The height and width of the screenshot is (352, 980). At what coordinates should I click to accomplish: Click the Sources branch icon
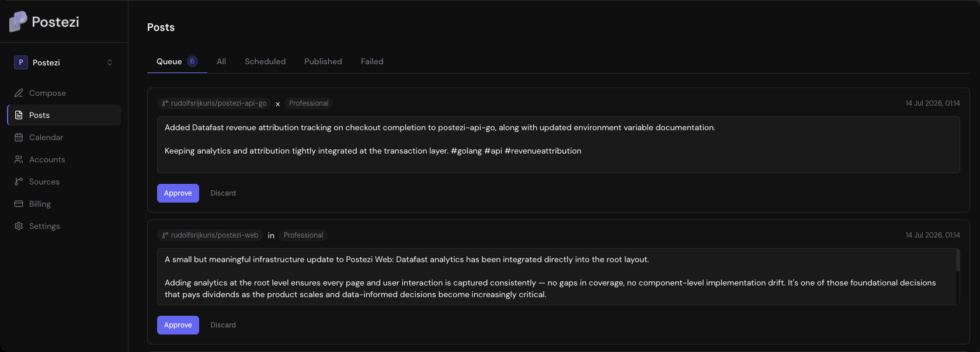coord(19,182)
